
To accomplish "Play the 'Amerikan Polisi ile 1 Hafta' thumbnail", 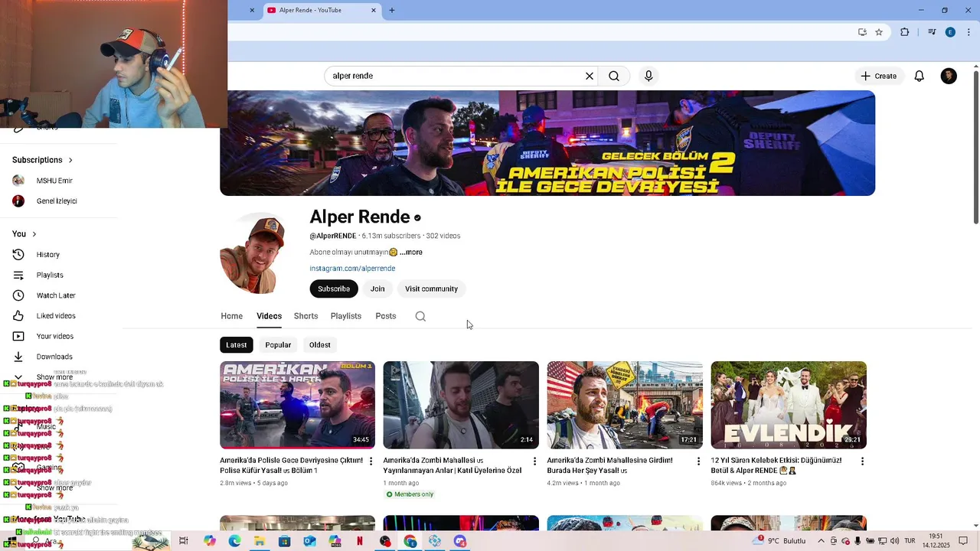I will coord(298,405).
